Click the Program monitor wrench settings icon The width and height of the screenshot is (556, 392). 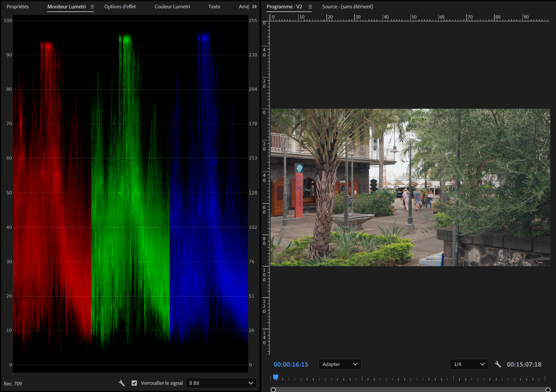498,364
